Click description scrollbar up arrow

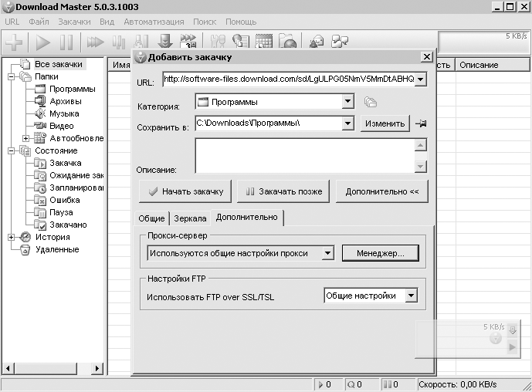pos(421,146)
